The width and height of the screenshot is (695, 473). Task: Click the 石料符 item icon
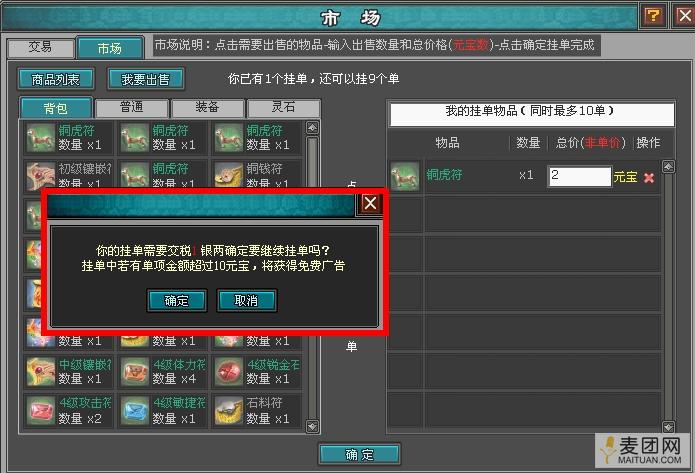tap(228, 410)
